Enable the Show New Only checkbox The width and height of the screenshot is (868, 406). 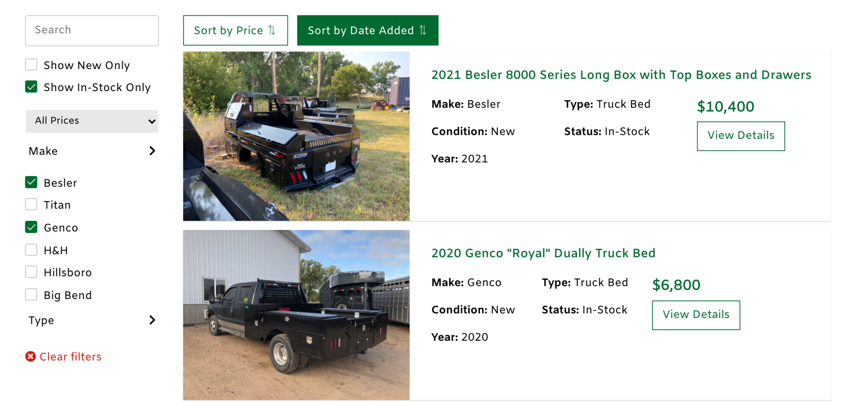tap(31, 65)
